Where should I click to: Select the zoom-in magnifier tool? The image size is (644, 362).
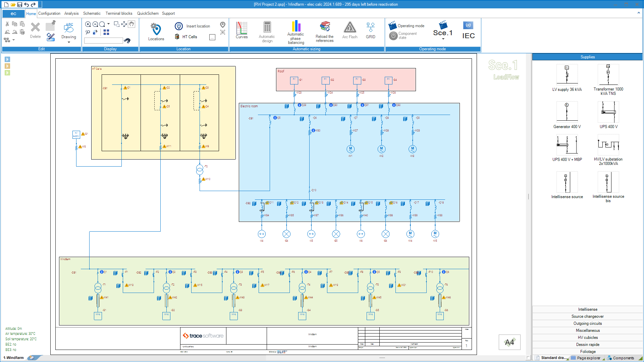pyautogui.click(x=88, y=24)
